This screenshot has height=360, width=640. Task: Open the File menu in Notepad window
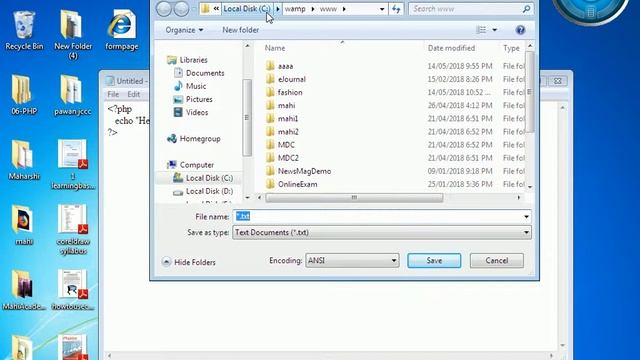point(113,94)
